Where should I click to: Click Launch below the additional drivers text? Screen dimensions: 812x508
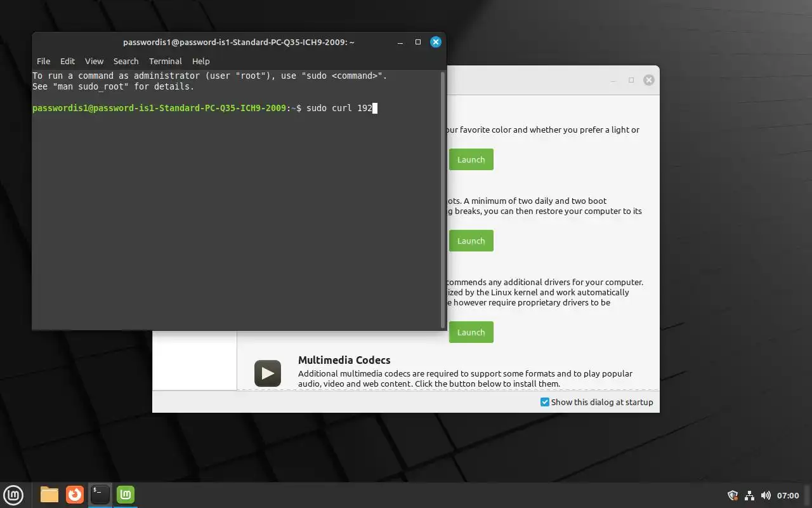[x=471, y=332]
